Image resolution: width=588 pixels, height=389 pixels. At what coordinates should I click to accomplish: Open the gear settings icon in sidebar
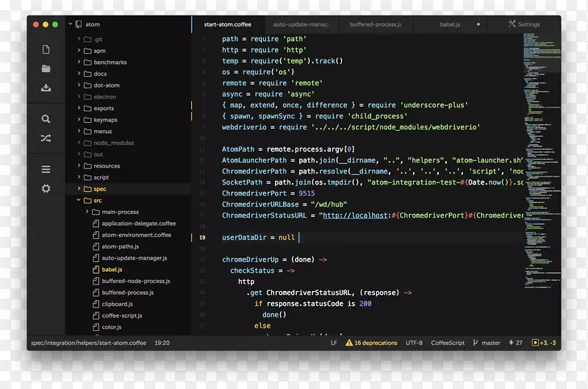tap(46, 188)
